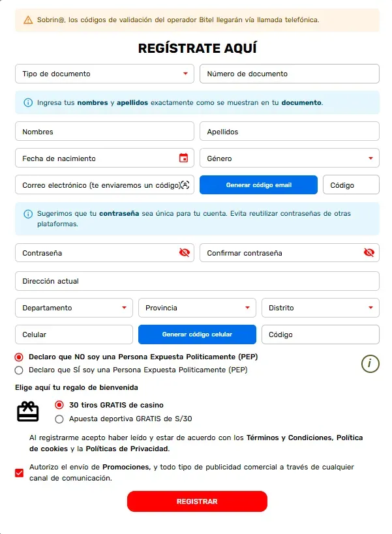Click the Número de documento input field
The width and height of the screenshot is (392, 534).
click(x=289, y=74)
